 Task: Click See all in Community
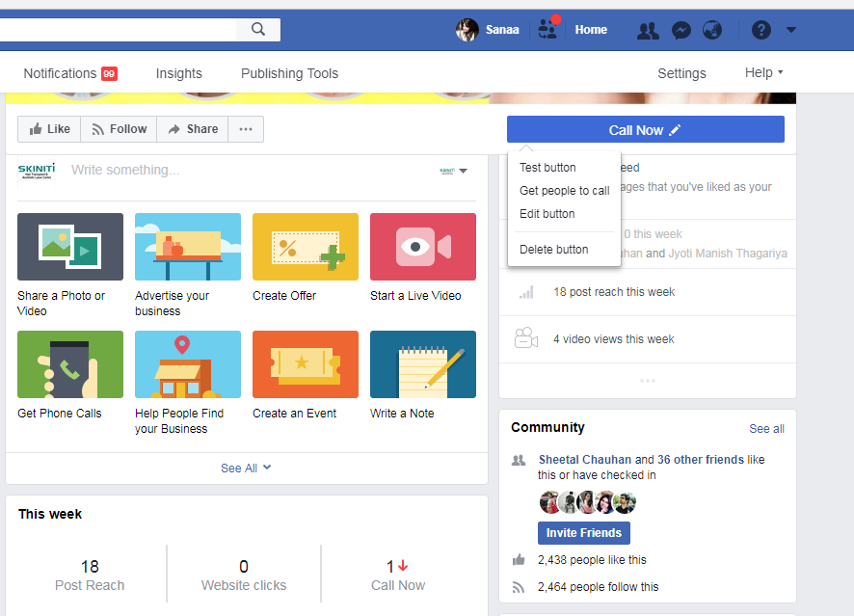766,429
